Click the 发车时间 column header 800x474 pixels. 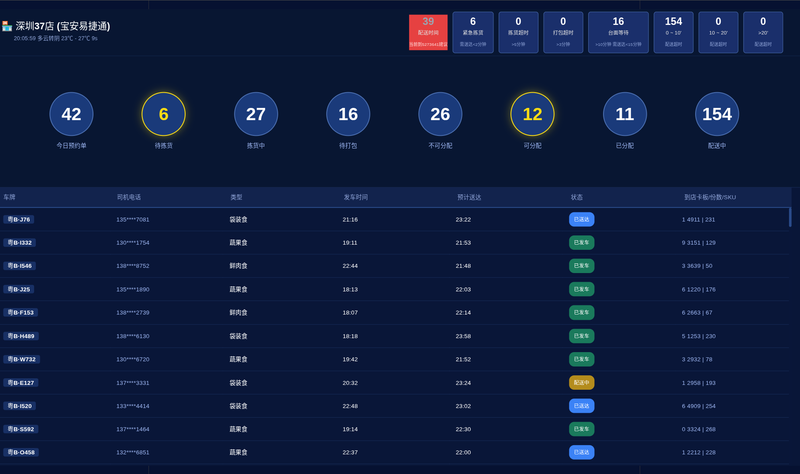pos(356,197)
